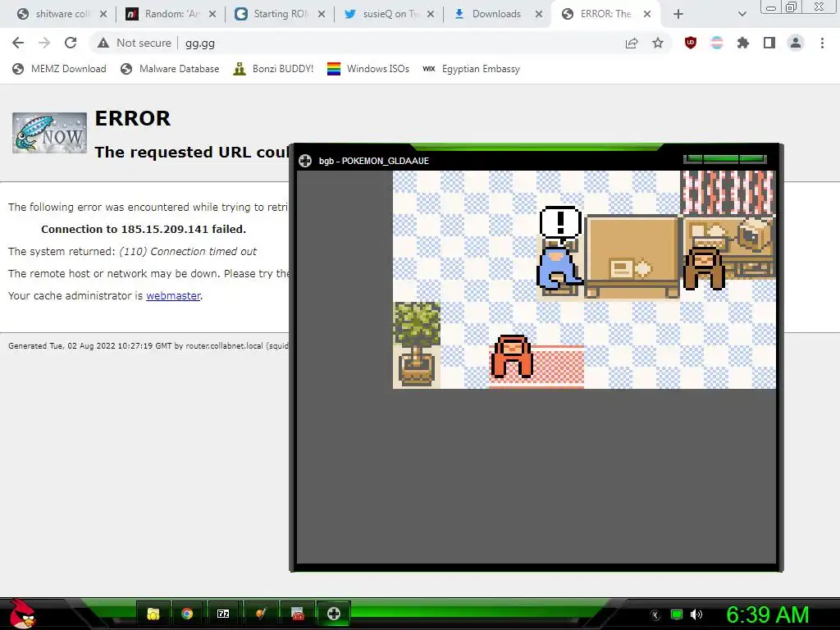This screenshot has height=630, width=840.
Task: Open the Chrome three-dot menu
Action: (822, 43)
